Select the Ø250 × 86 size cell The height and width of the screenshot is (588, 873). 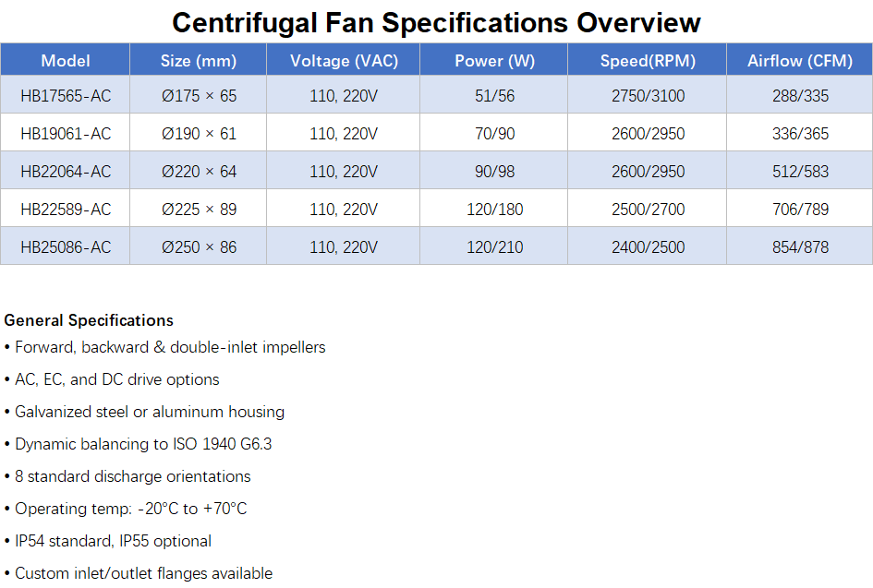(x=199, y=246)
